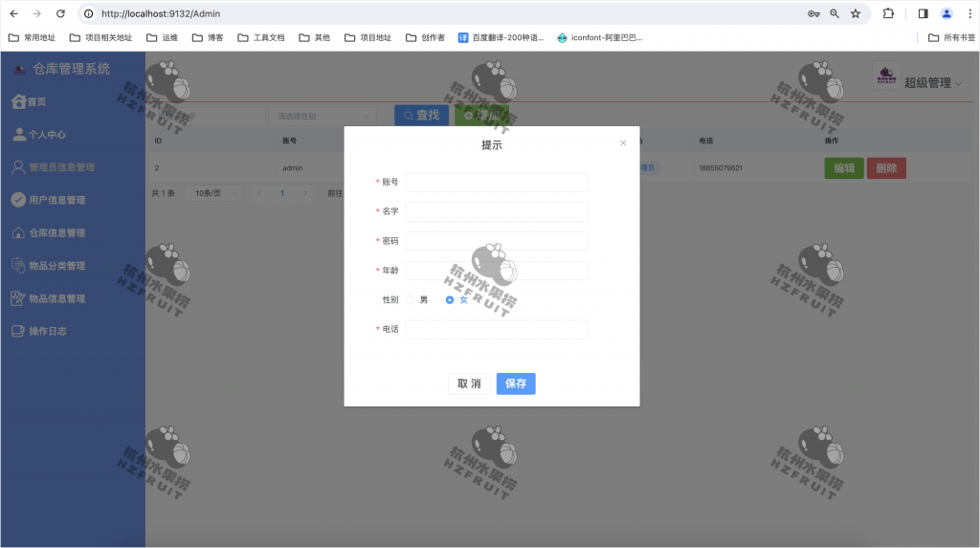Open the 博客 bookmark folder

coord(208,37)
